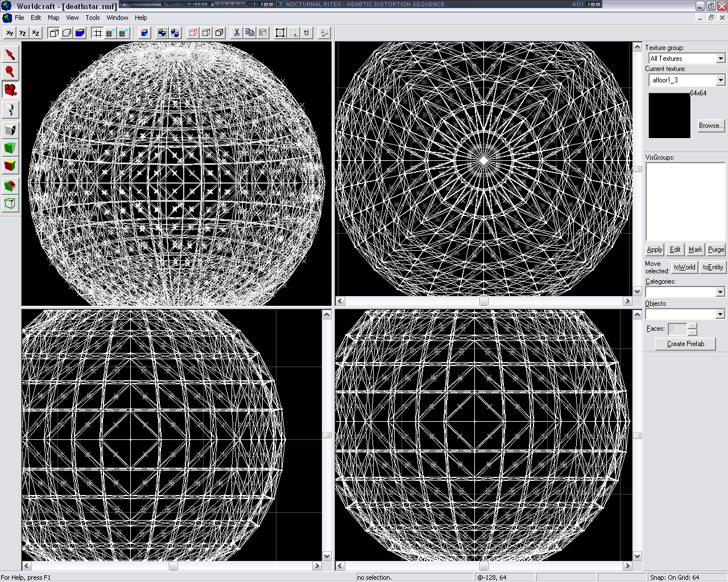Click the cyan dashed selection cursor icon

293,33
